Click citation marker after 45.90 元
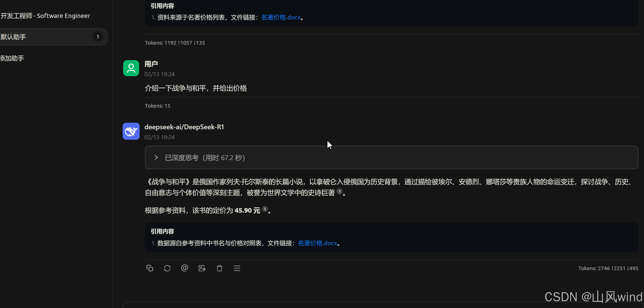 coord(265,209)
